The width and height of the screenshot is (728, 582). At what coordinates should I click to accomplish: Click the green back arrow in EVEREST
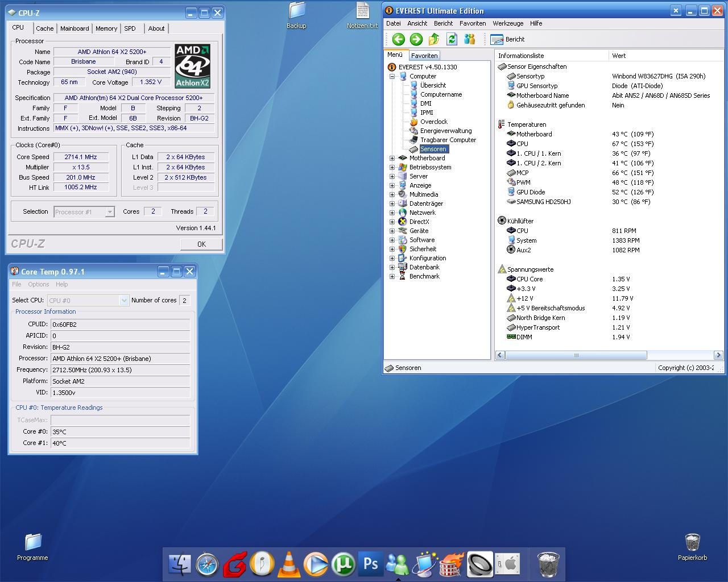(x=398, y=39)
